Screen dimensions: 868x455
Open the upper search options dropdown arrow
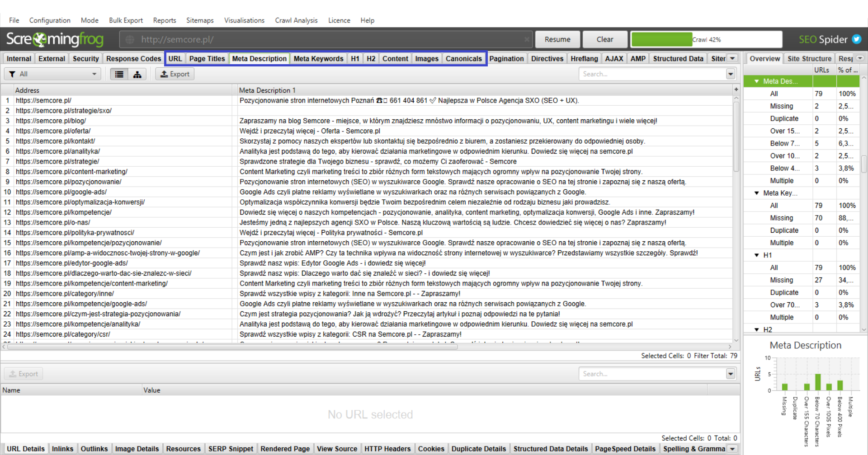731,74
